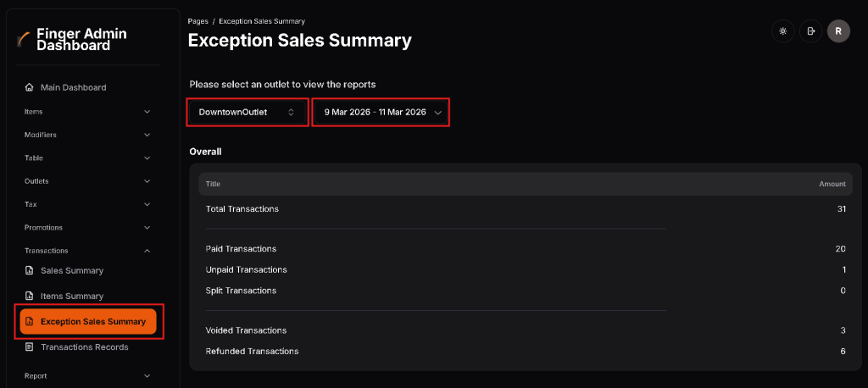The image size is (868, 388).
Task: Expand the Modifiers sidebar section
Action: pyautogui.click(x=87, y=135)
